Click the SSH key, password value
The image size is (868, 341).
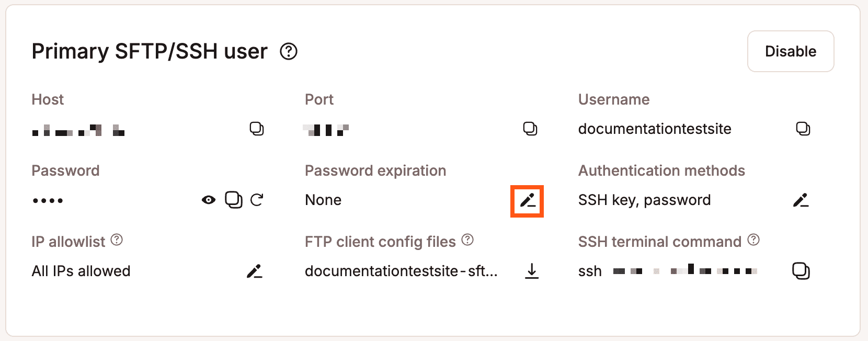coord(644,200)
